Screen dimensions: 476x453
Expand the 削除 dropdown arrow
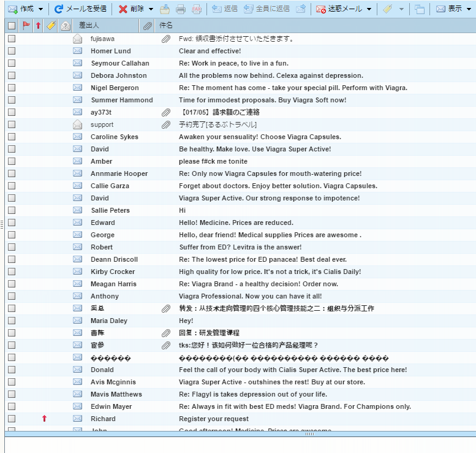151,9
